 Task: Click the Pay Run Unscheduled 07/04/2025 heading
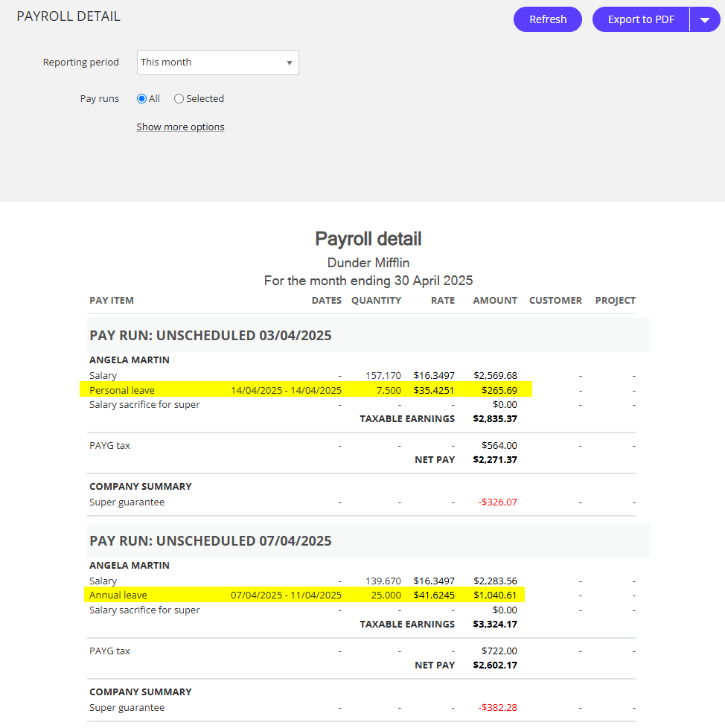tap(211, 541)
